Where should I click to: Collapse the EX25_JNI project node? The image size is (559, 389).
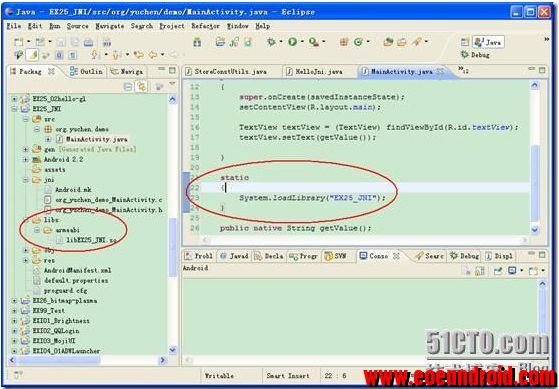15,109
